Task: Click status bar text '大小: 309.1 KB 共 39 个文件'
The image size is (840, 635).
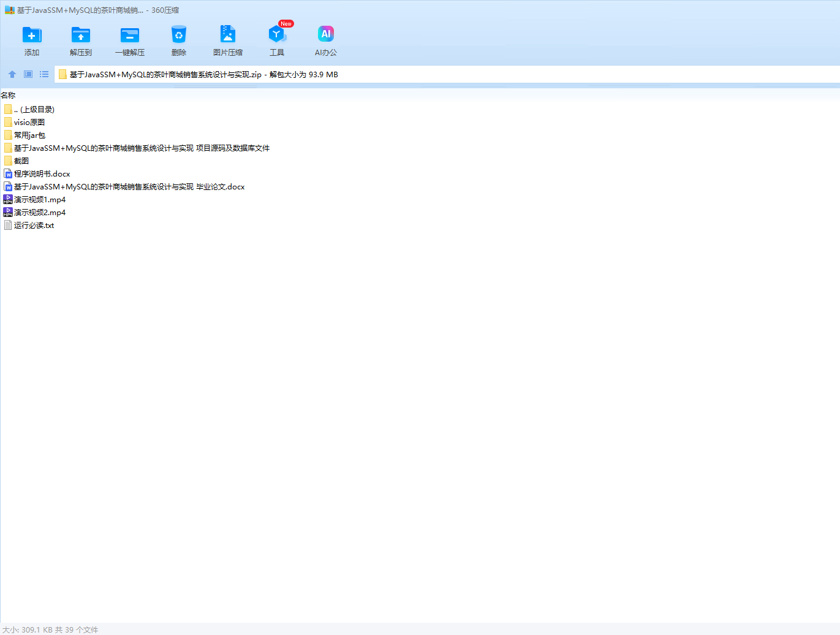Action: click(50, 629)
